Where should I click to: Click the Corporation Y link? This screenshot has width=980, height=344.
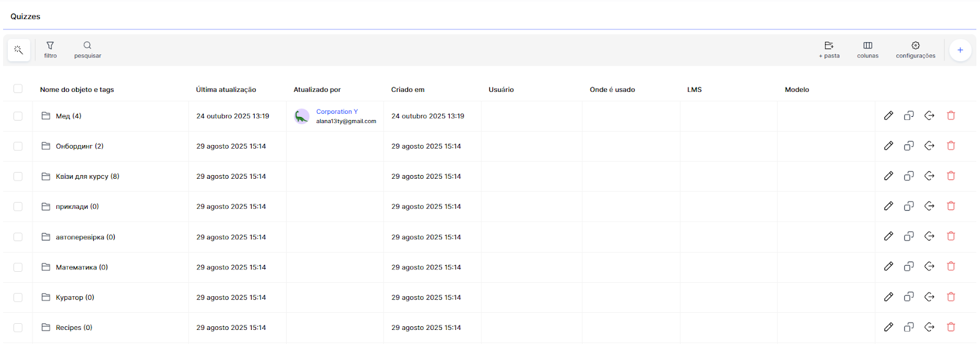point(337,111)
